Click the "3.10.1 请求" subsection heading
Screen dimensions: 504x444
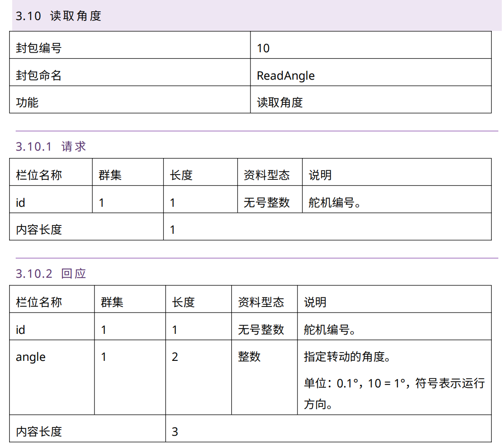pos(51,146)
